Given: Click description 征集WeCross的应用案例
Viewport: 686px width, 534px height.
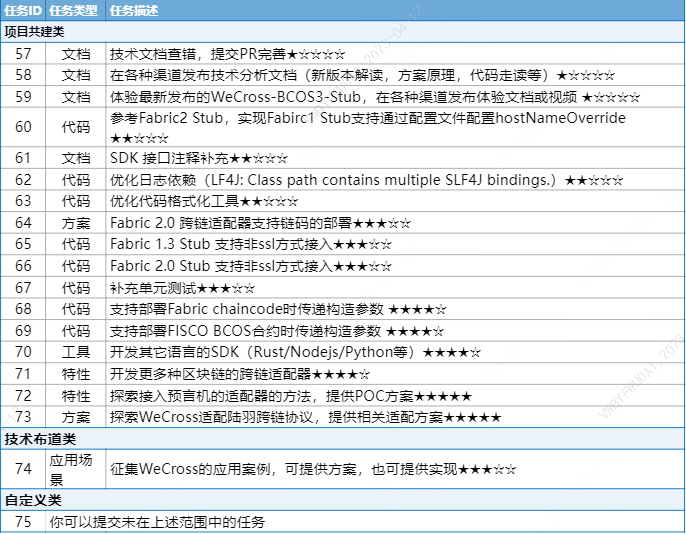Looking at the screenshot, I should [313, 469].
